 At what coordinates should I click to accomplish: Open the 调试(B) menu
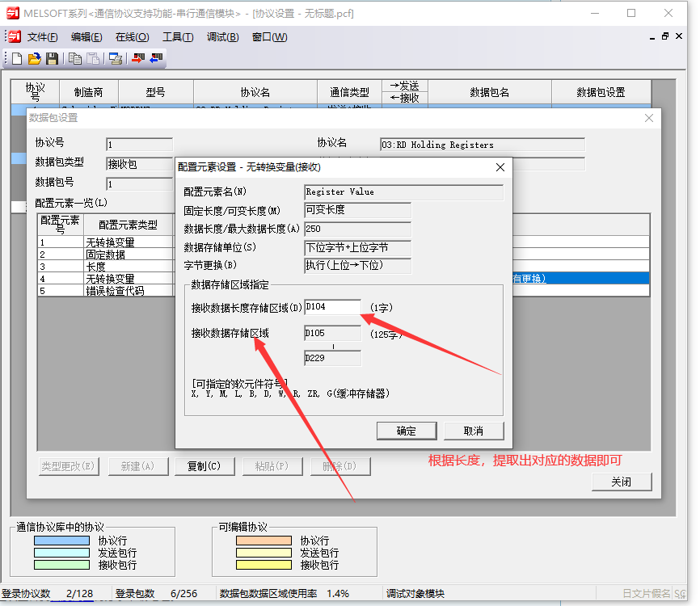pyautogui.click(x=222, y=37)
